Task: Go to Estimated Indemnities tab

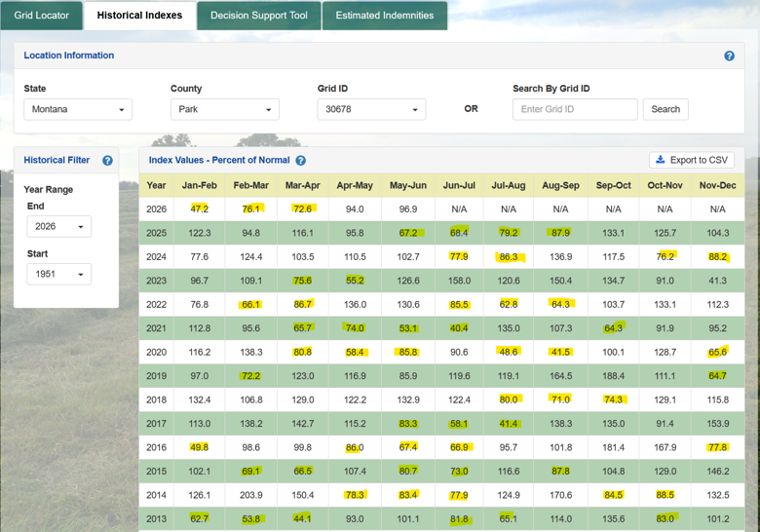Action: [x=385, y=15]
